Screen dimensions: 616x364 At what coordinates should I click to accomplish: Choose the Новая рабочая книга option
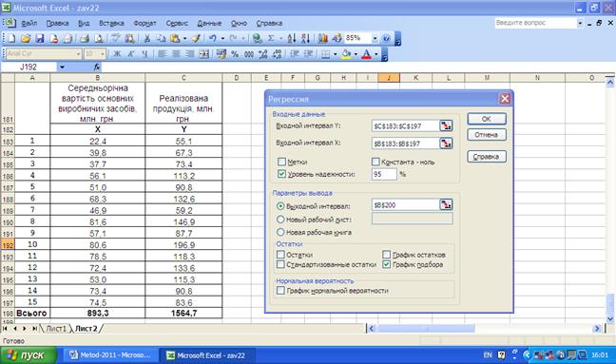coord(280,232)
